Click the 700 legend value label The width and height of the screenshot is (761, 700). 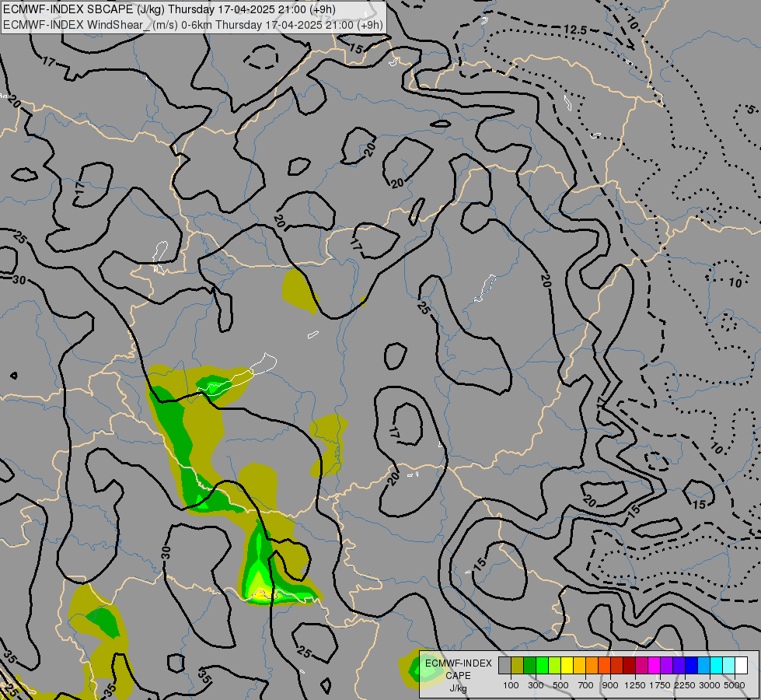click(586, 685)
